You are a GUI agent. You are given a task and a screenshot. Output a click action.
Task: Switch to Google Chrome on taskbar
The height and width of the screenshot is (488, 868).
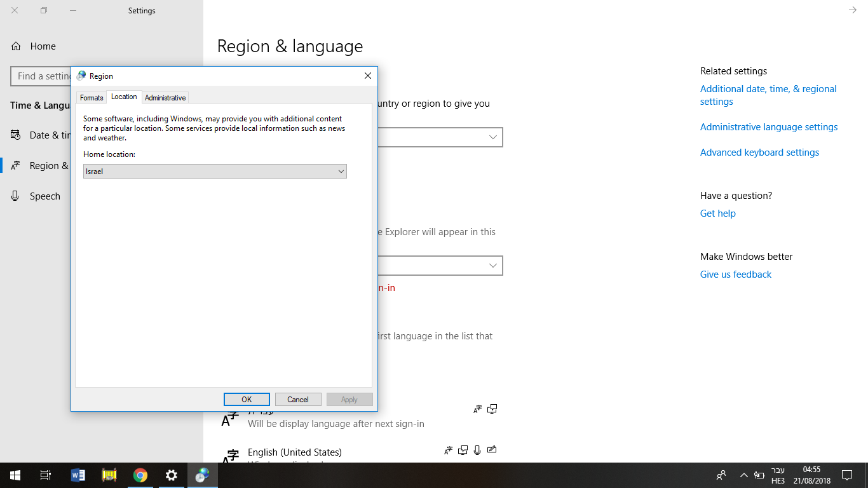click(x=140, y=475)
